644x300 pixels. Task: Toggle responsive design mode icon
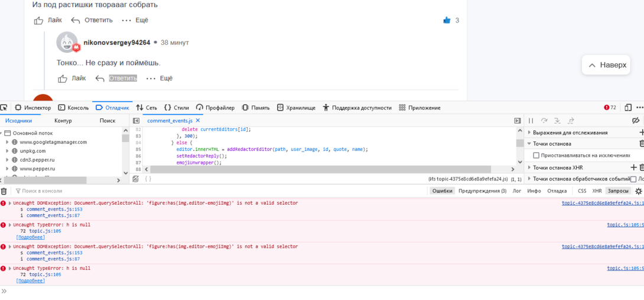point(628,108)
